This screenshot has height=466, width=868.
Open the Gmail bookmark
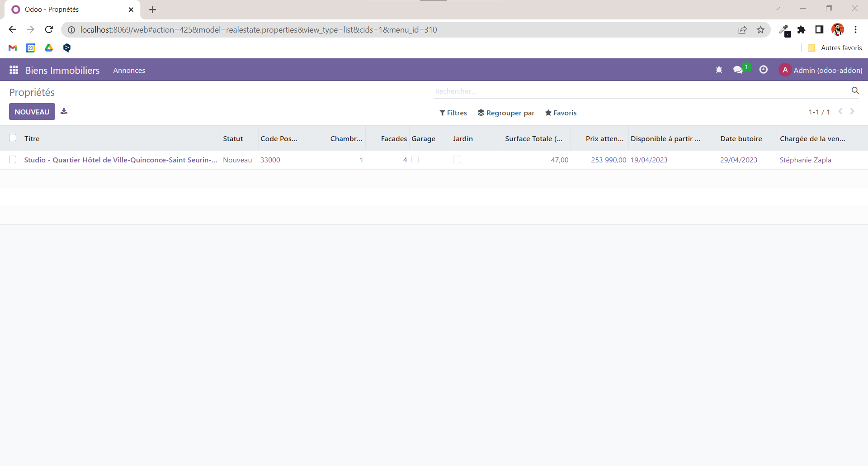pyautogui.click(x=13, y=48)
